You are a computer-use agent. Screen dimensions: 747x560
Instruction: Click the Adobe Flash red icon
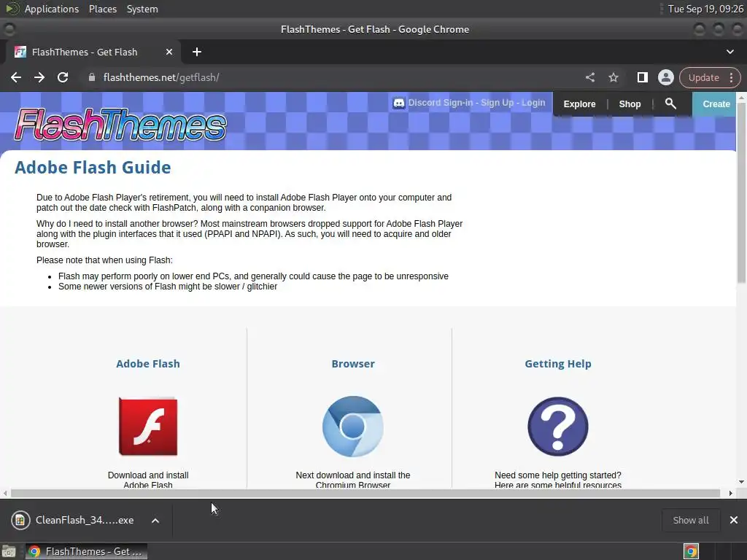148,426
